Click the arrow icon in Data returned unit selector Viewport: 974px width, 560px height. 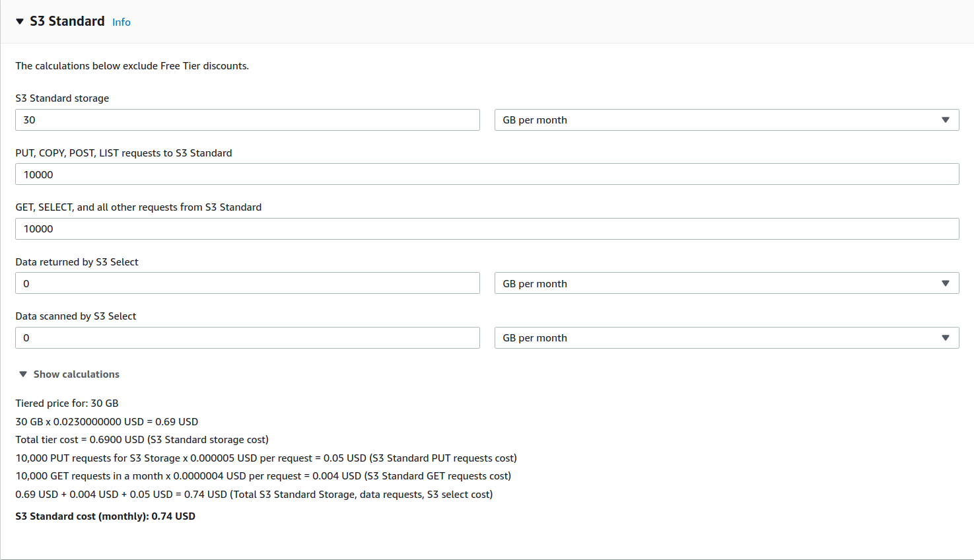click(945, 283)
